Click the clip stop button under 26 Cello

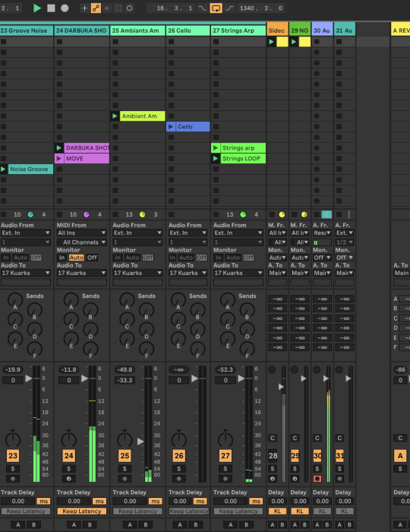(171, 214)
